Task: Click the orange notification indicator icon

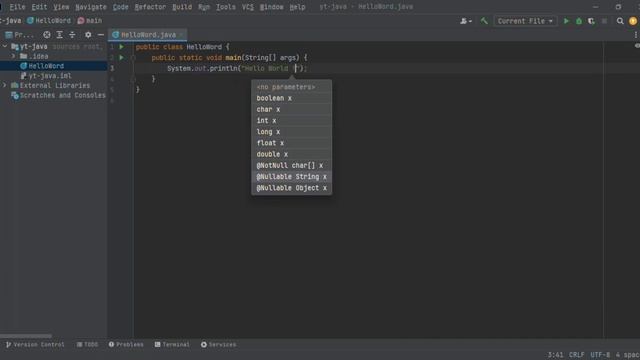Action: [633, 21]
